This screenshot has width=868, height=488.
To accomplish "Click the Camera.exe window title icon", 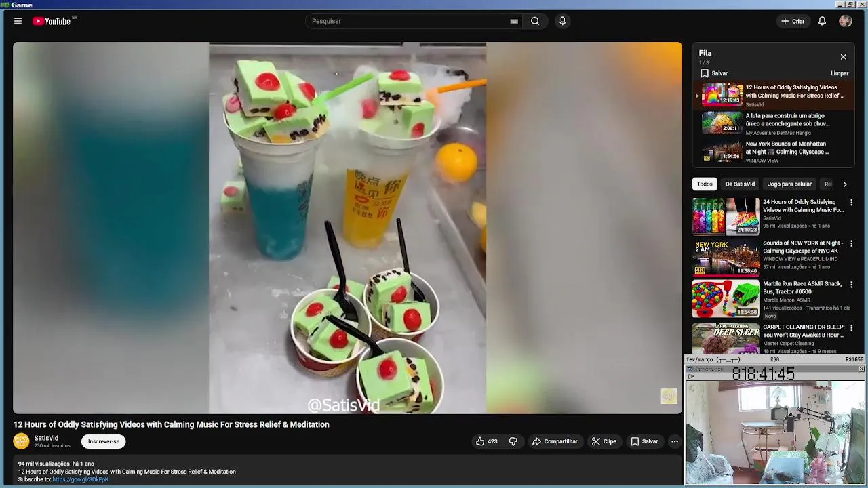I will [x=690, y=369].
